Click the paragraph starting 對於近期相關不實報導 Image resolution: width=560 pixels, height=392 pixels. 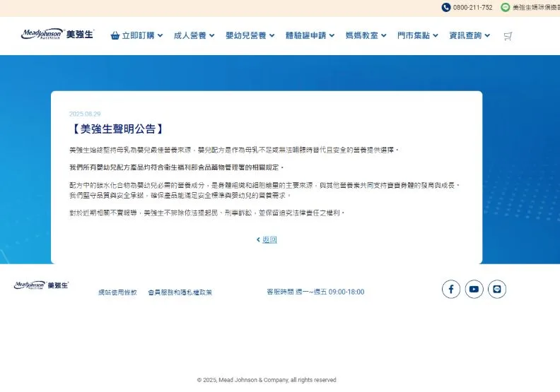coord(206,213)
